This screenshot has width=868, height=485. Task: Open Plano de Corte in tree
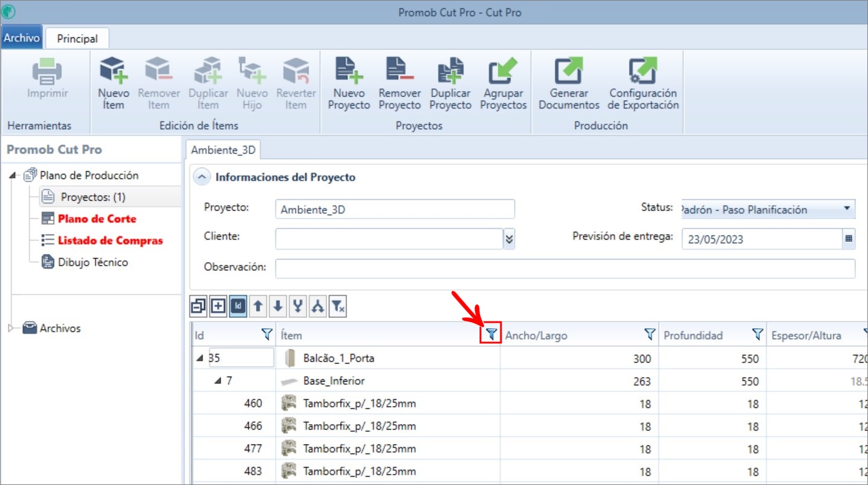coord(97,219)
